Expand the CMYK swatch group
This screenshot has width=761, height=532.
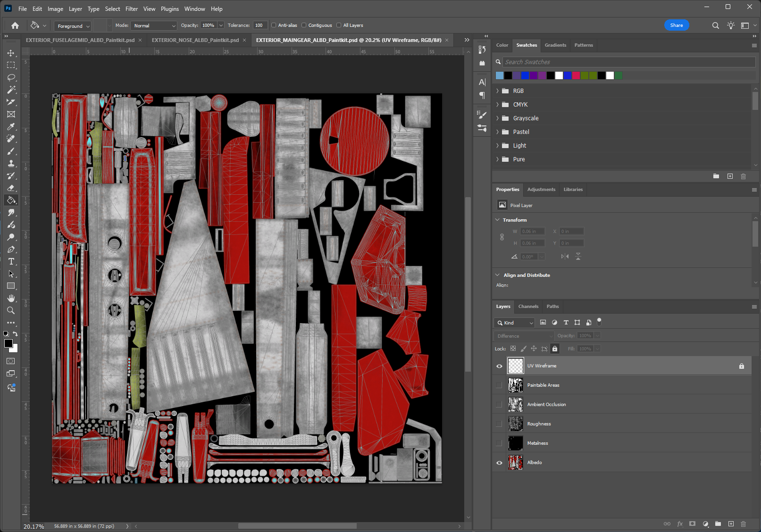[497, 105]
